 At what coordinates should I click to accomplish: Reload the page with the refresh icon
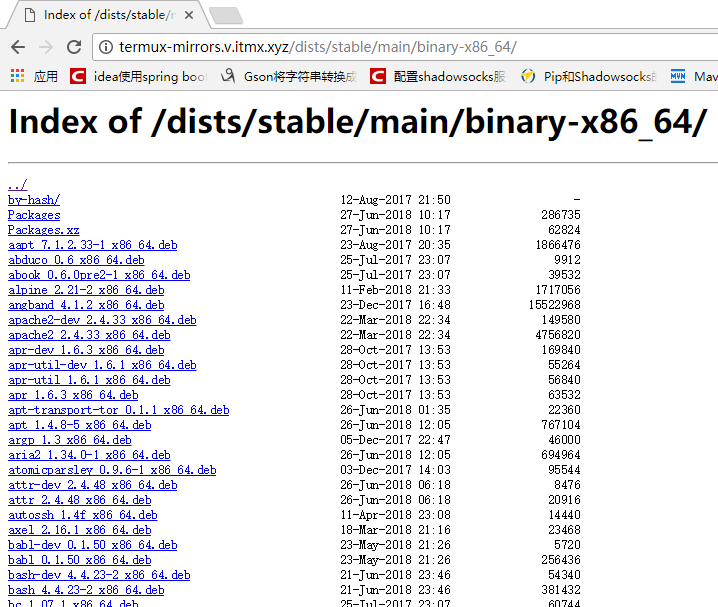74,47
